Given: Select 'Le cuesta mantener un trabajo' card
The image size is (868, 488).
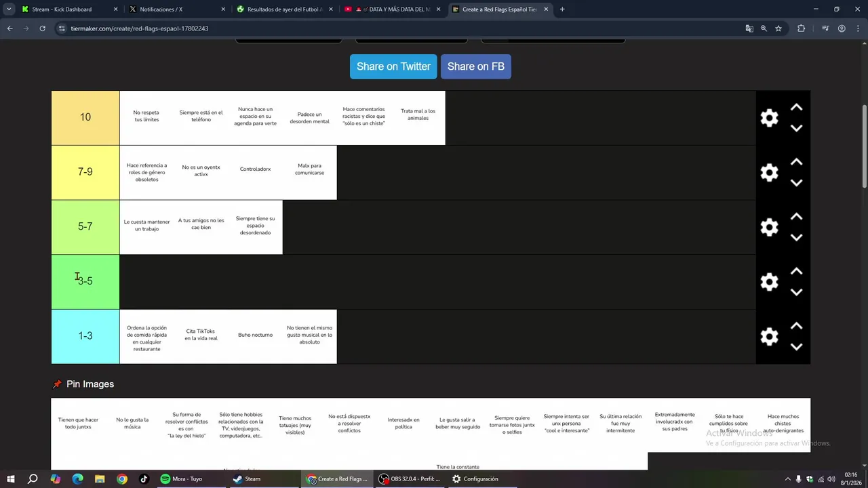Looking at the screenshot, I should click(x=146, y=227).
